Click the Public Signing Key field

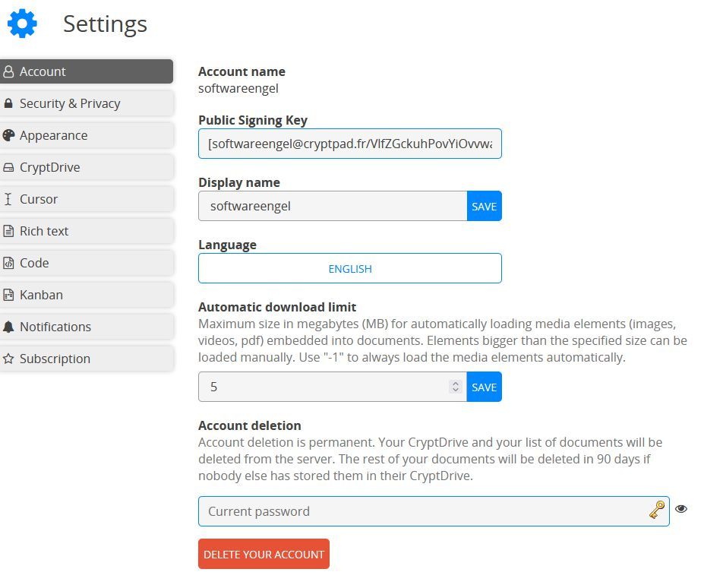point(350,144)
